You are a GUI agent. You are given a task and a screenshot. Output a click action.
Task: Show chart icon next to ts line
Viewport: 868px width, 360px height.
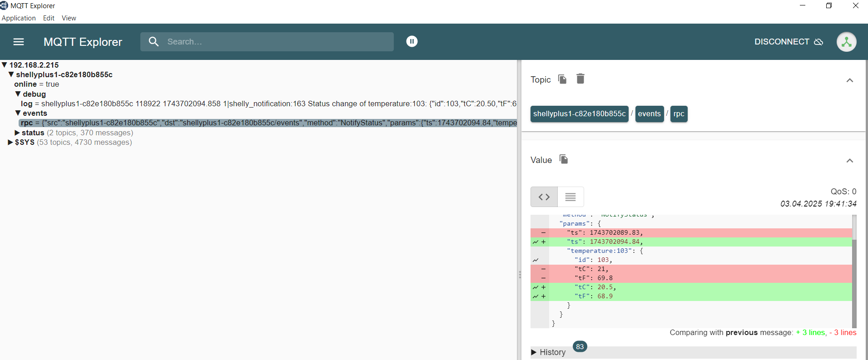(536, 242)
